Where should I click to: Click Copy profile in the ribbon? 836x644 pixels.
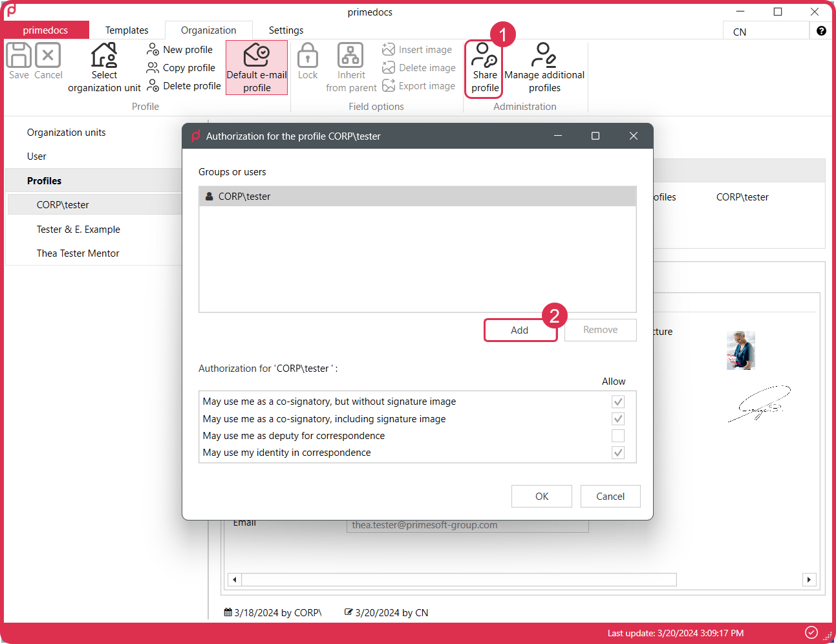click(181, 68)
